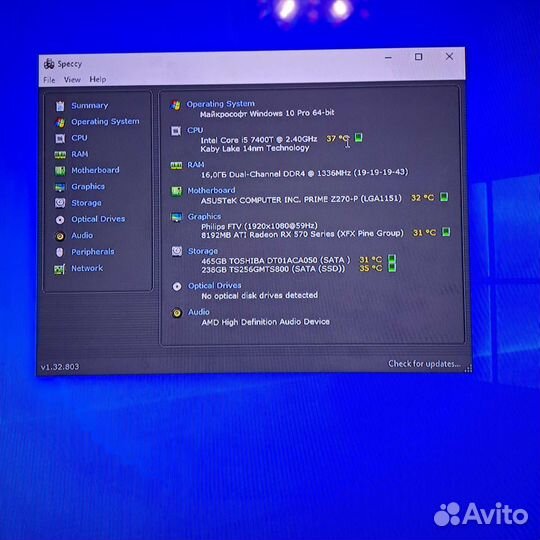Click the green temperature indicator beside motherboard 32 °C
Screen dimensions: 540x540
coord(444,197)
